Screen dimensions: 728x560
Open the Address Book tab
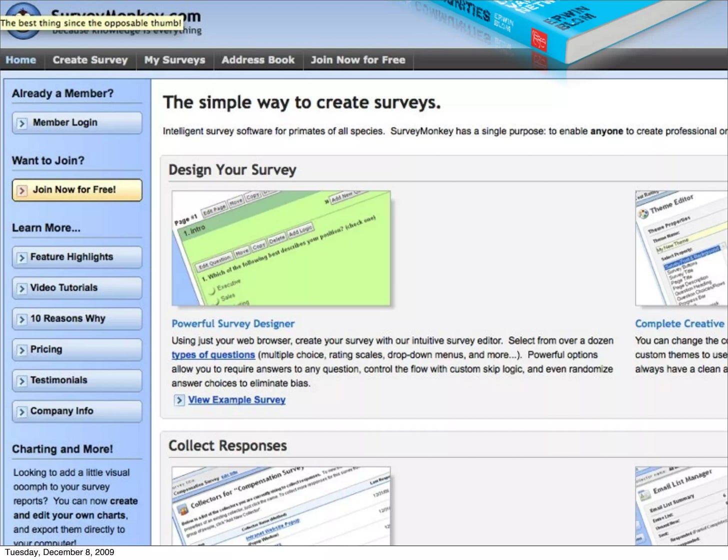coord(258,60)
